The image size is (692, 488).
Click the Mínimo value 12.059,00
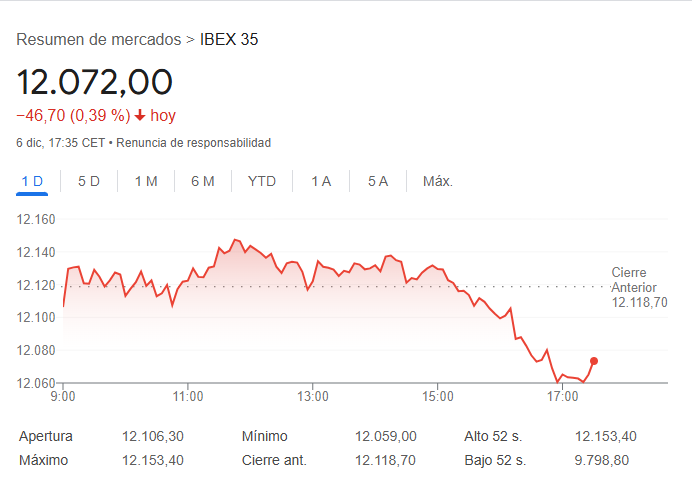(x=386, y=436)
